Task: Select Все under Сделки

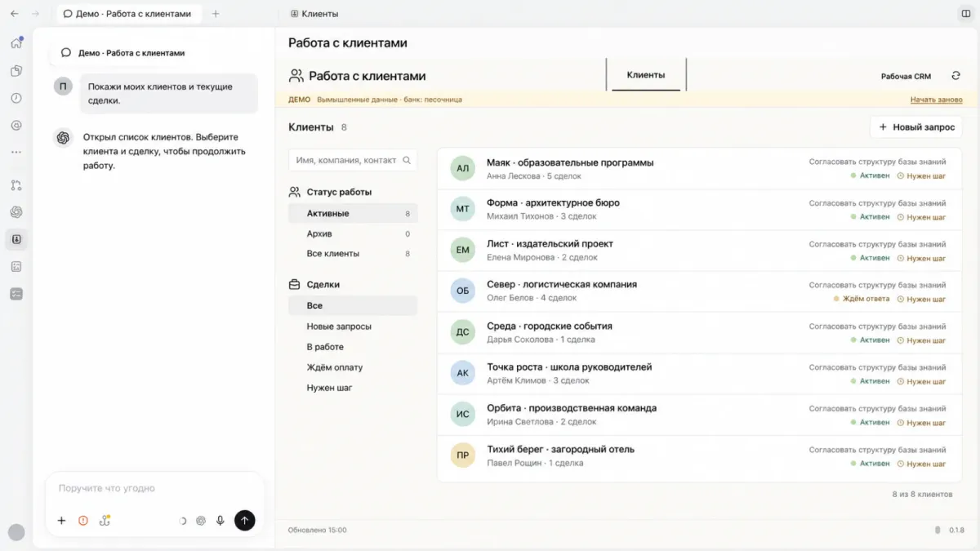Action: [353, 305]
